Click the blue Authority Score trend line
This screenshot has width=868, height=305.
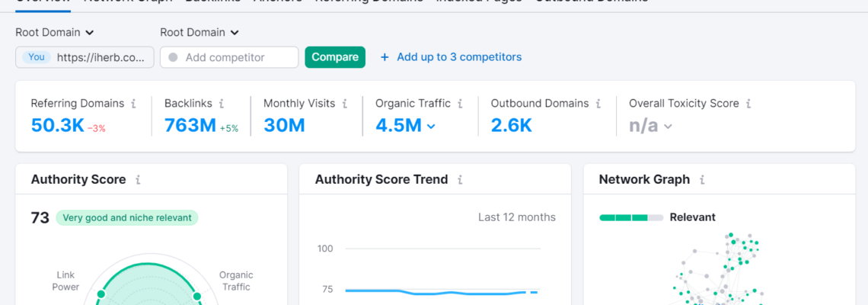tap(441, 292)
